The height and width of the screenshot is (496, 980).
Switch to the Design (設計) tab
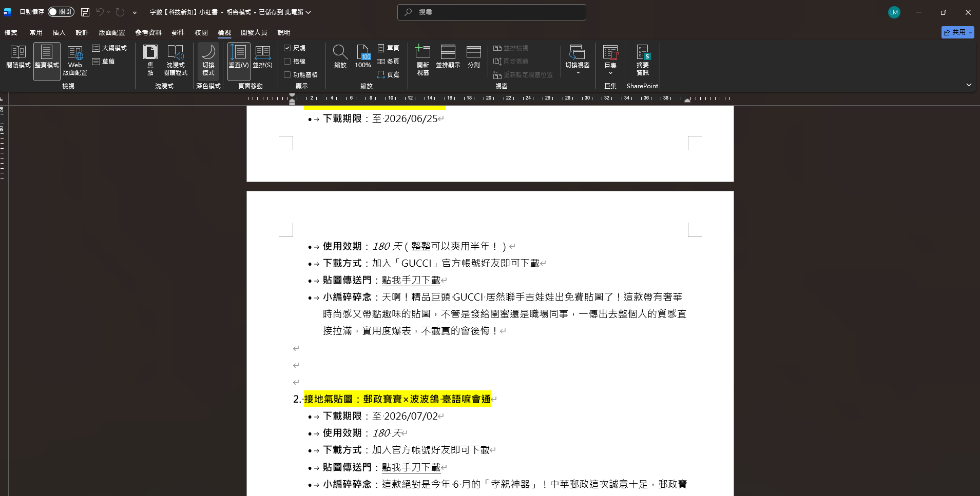click(82, 32)
